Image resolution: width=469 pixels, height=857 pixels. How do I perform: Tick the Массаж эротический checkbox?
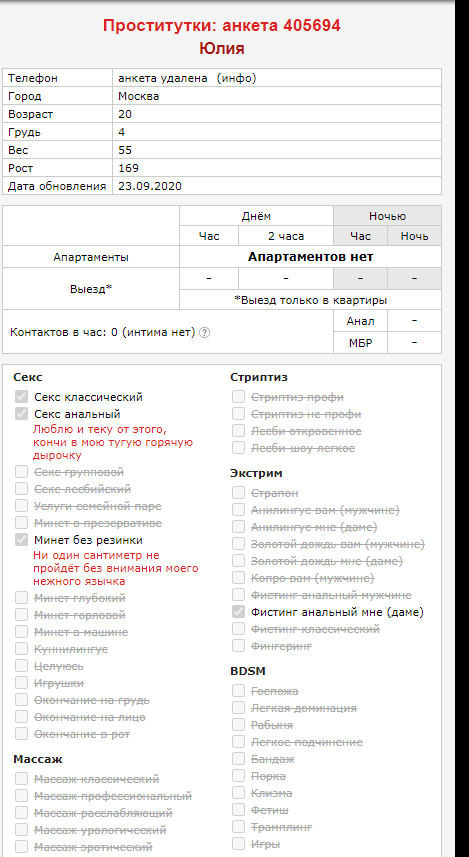(x=21, y=847)
